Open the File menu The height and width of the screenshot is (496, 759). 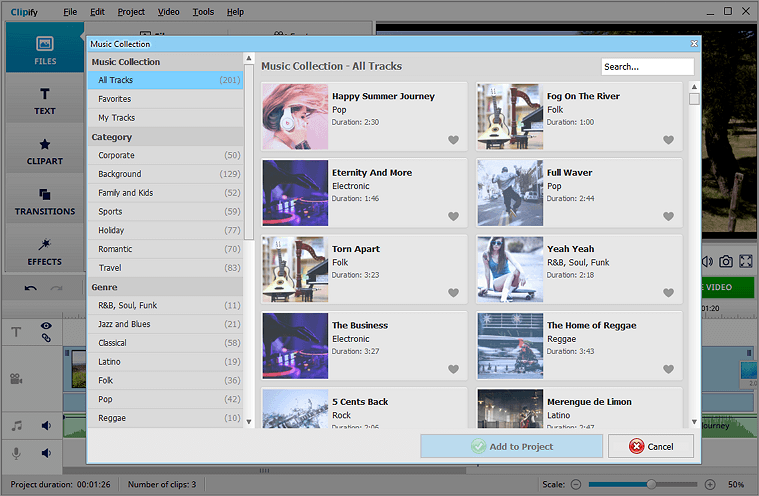click(70, 12)
